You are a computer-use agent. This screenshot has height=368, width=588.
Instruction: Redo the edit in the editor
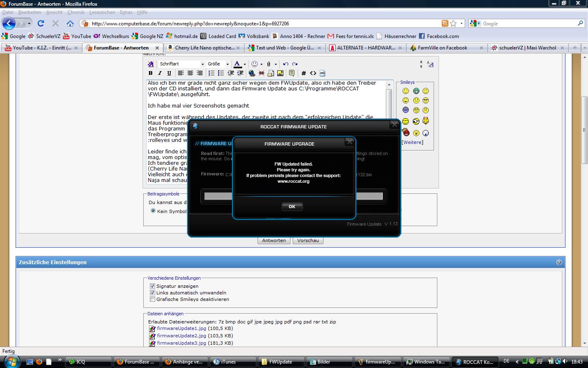(295, 64)
